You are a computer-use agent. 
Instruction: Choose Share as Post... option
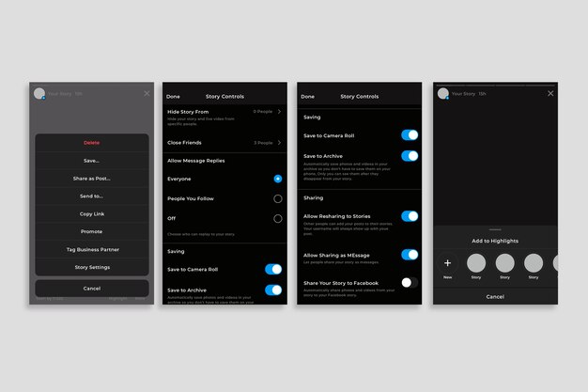click(92, 179)
